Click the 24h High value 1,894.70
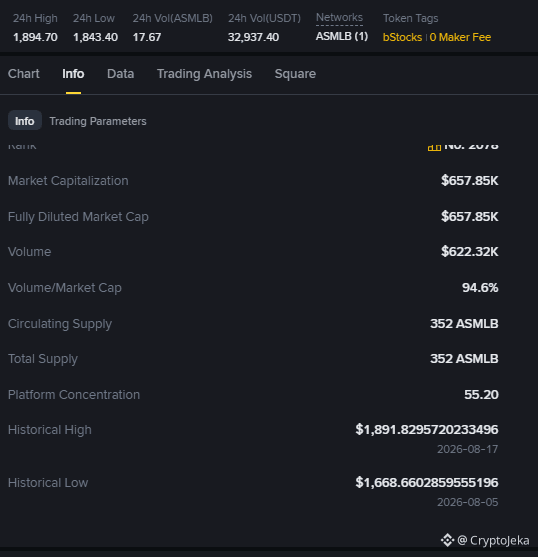538x557 pixels. pyautogui.click(x=35, y=37)
